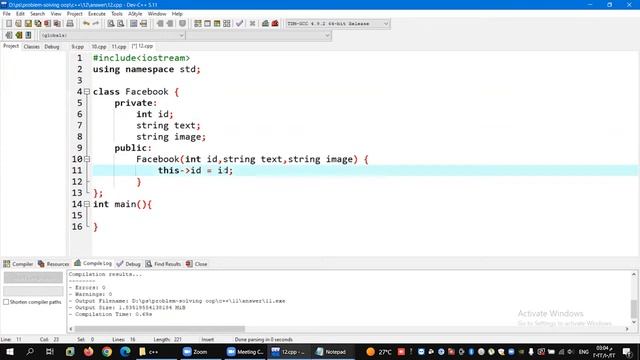
Task: Switch to the 9.cpp editor tab
Action: (x=78, y=47)
